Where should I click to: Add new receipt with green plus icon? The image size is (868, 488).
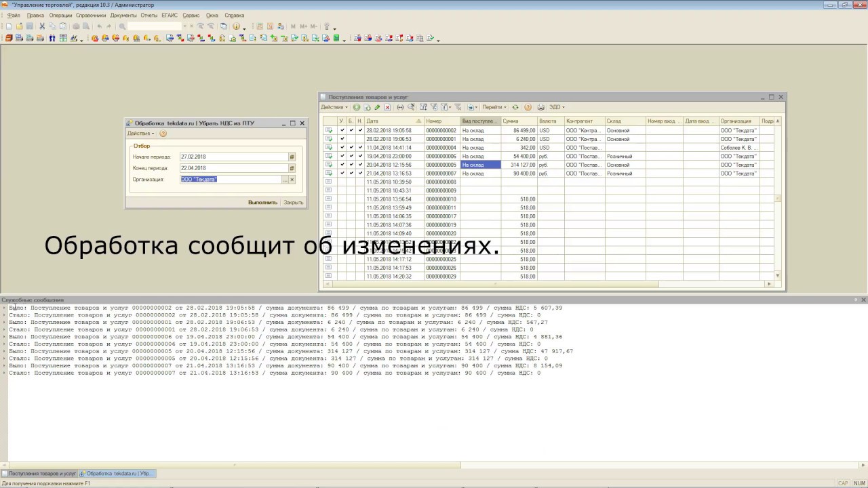tap(356, 107)
